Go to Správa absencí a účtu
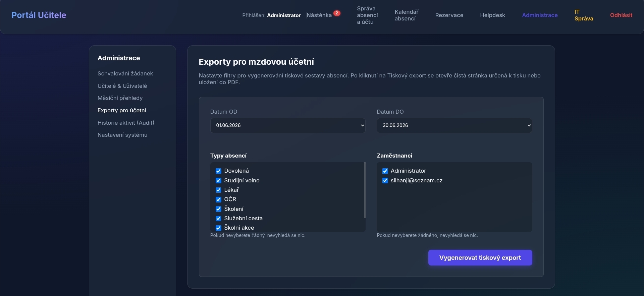 (367, 15)
